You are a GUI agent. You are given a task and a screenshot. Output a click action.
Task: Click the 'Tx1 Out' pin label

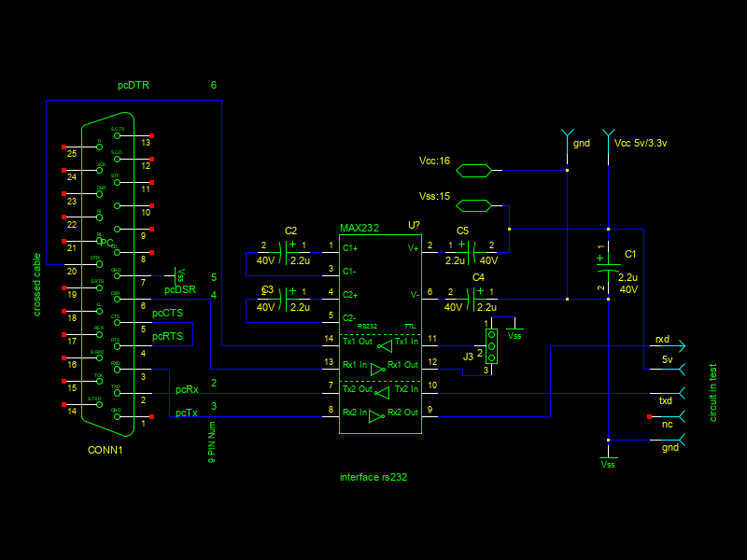358,342
